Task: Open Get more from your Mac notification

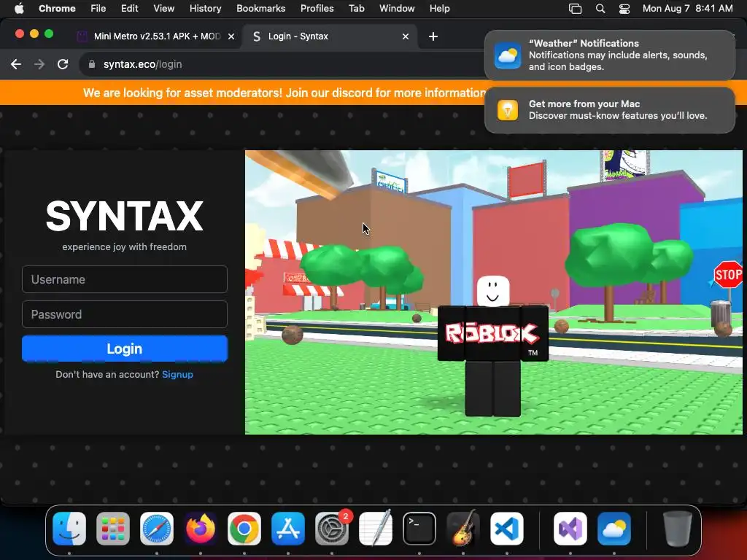Action: pos(609,110)
